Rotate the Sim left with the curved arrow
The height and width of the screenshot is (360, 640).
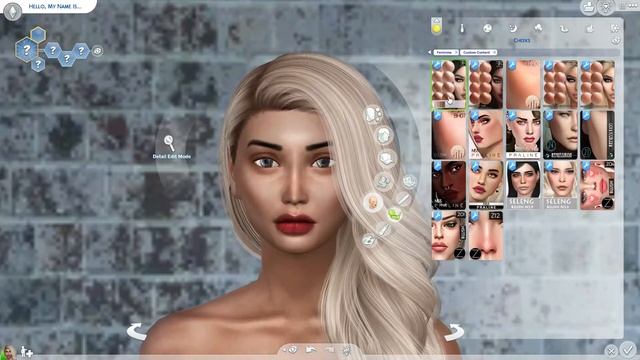pos(137,331)
